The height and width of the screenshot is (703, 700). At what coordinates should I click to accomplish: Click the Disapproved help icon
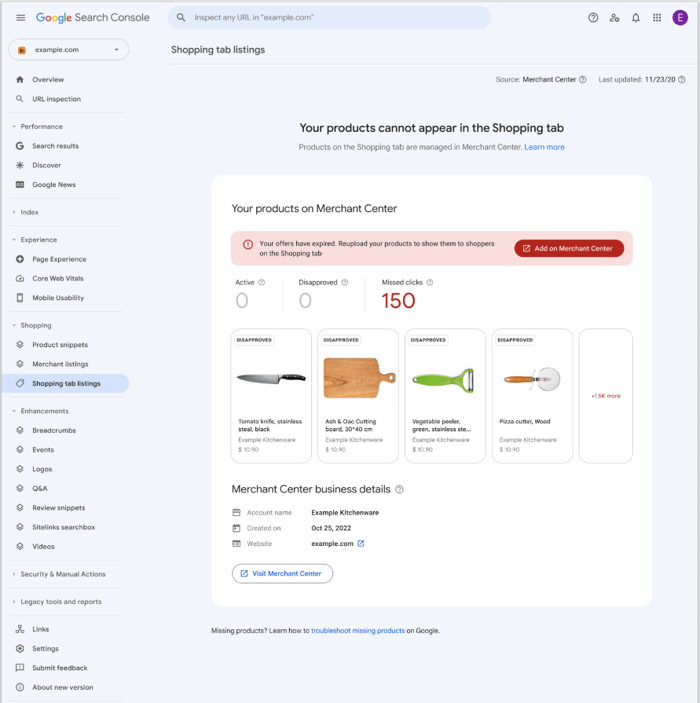point(344,282)
